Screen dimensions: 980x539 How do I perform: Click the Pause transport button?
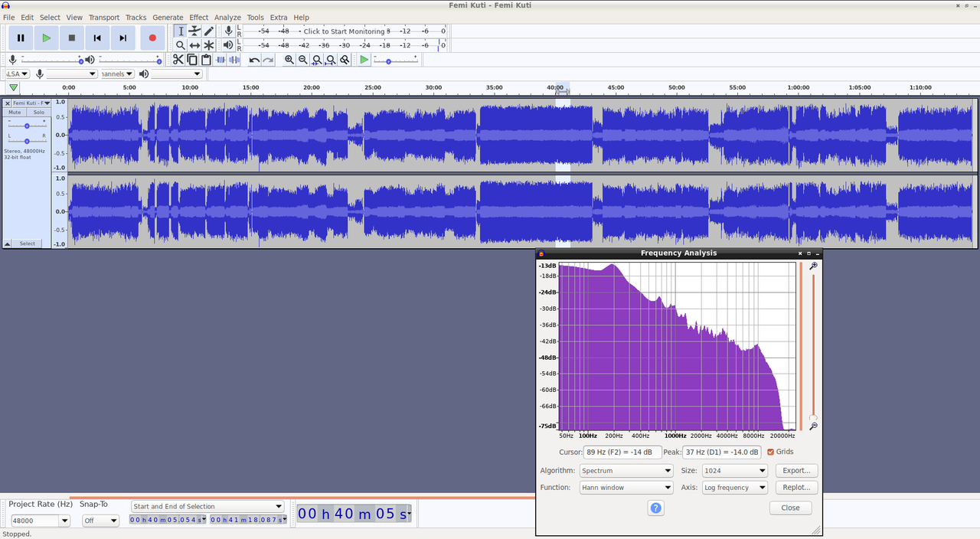(21, 38)
